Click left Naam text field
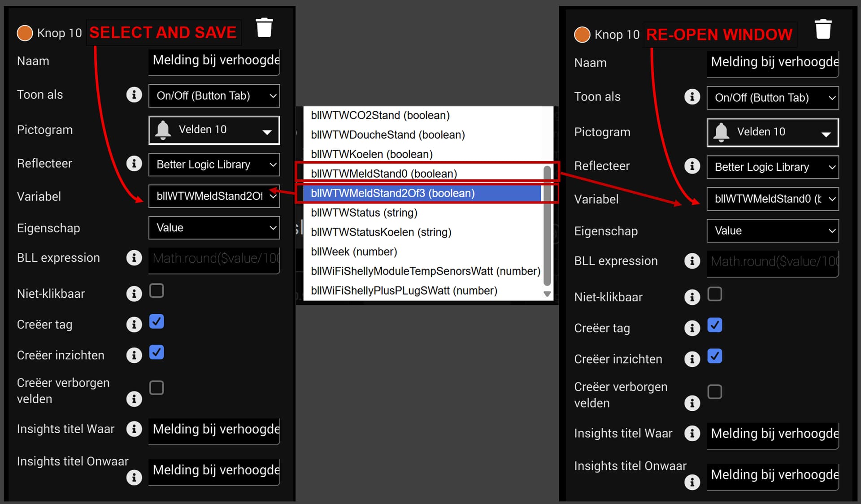Screen dimensions: 861x504 (214, 61)
